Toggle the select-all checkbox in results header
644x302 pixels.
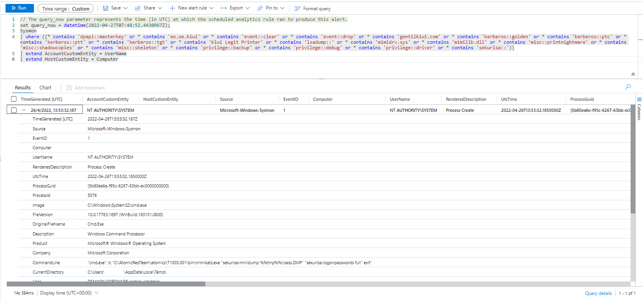click(x=14, y=99)
